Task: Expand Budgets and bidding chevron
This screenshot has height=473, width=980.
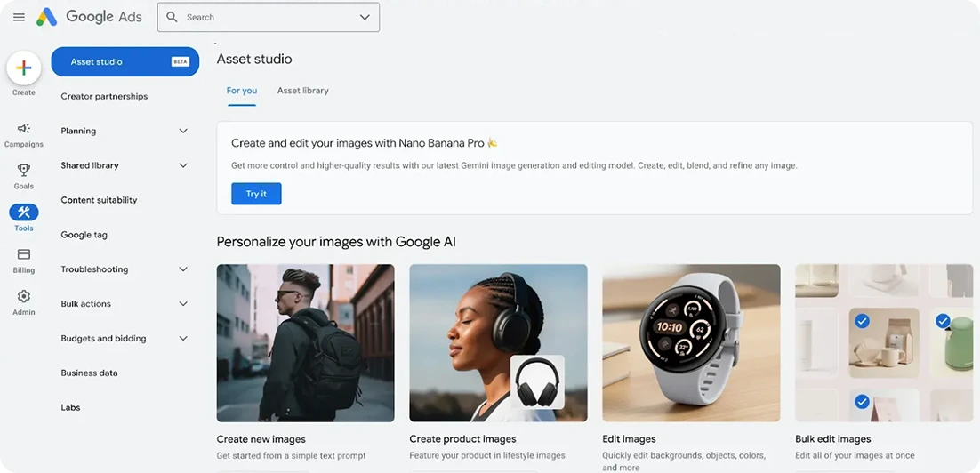Action: click(183, 339)
